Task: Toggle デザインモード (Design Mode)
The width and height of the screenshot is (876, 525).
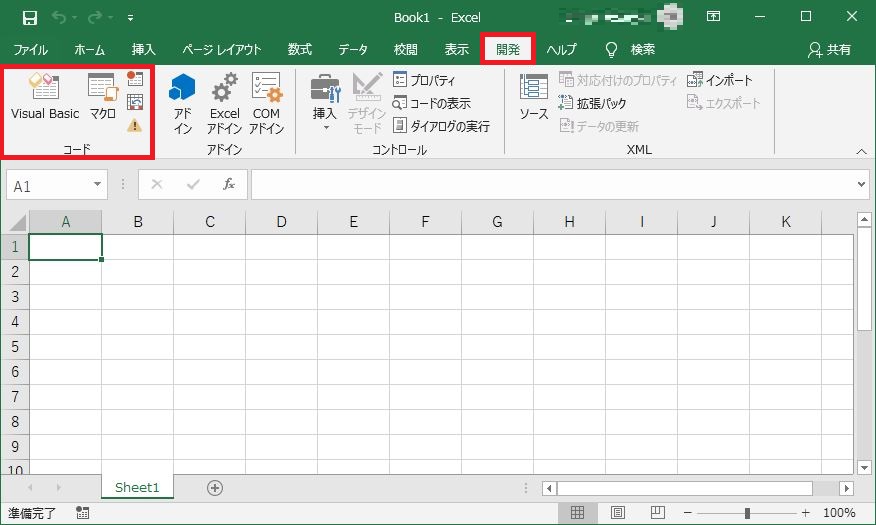Action: point(366,104)
